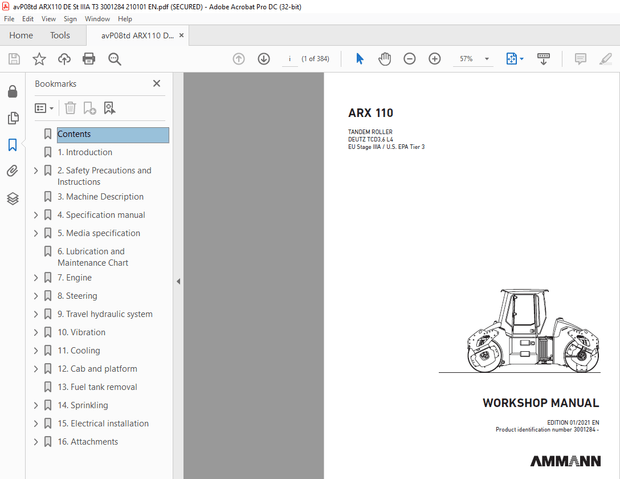620x479 pixels.
Task: Expand 15. Electrical installation bookmark
Action: click(36, 423)
